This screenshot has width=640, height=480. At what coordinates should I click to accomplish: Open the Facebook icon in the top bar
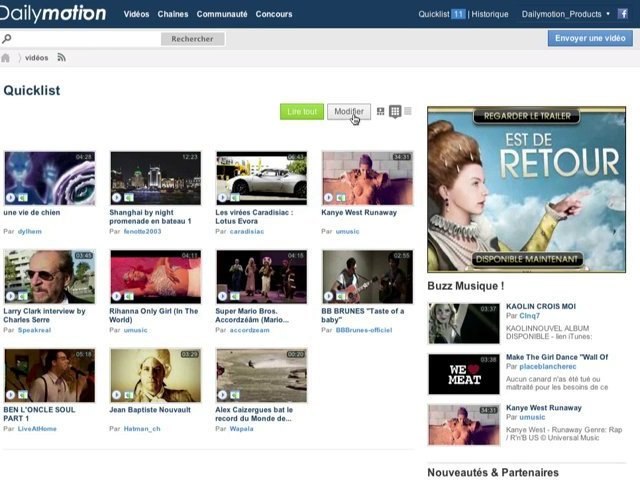[623, 14]
